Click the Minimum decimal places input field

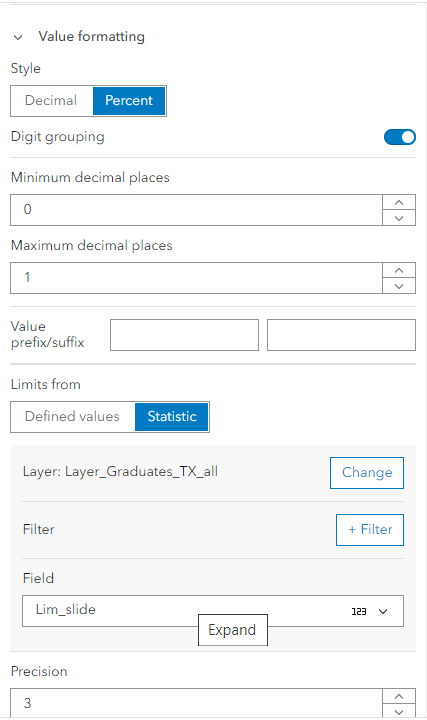(197, 210)
